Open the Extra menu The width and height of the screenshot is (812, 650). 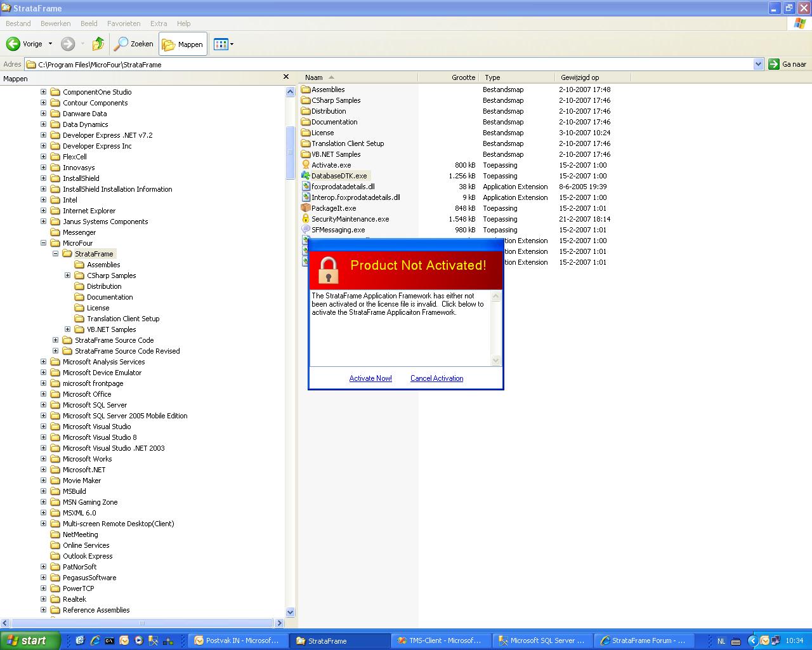(159, 23)
